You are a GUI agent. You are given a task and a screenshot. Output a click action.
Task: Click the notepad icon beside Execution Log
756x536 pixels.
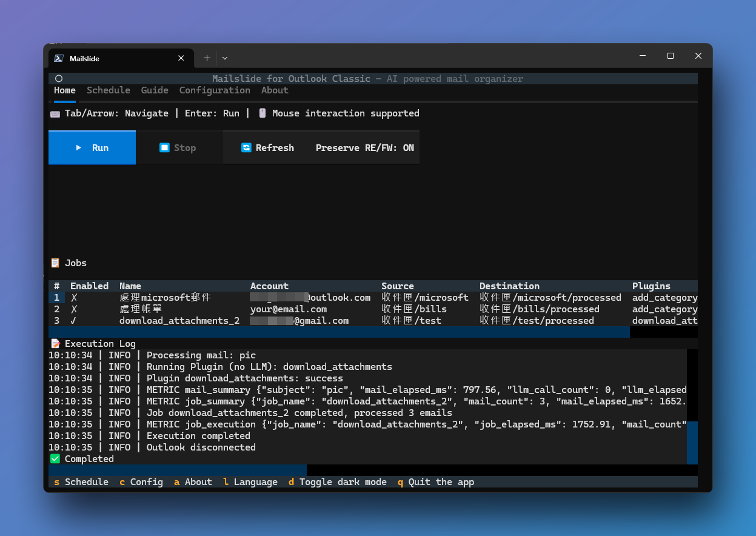(x=55, y=344)
